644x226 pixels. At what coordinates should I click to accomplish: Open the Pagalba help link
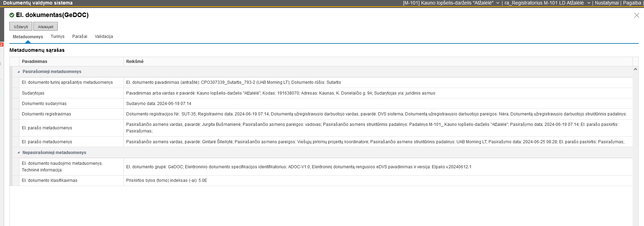pos(632,3)
